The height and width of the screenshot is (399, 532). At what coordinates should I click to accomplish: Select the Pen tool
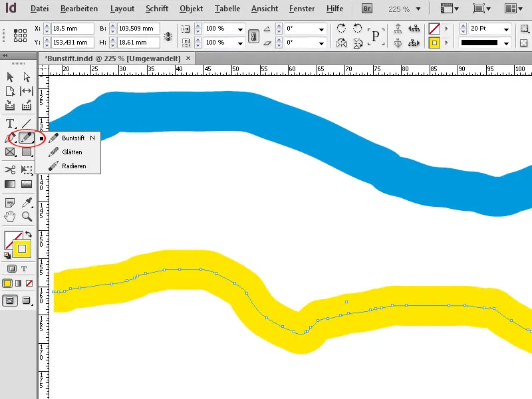pos(10,138)
